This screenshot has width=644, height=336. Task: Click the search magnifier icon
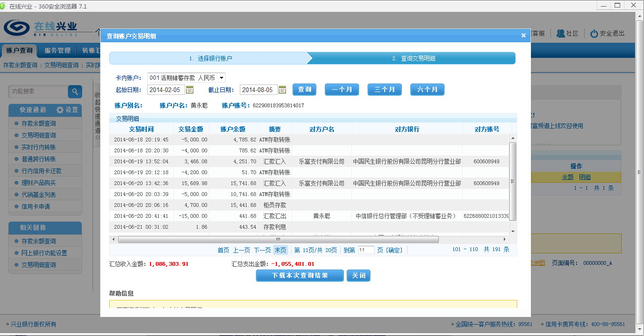75,92
